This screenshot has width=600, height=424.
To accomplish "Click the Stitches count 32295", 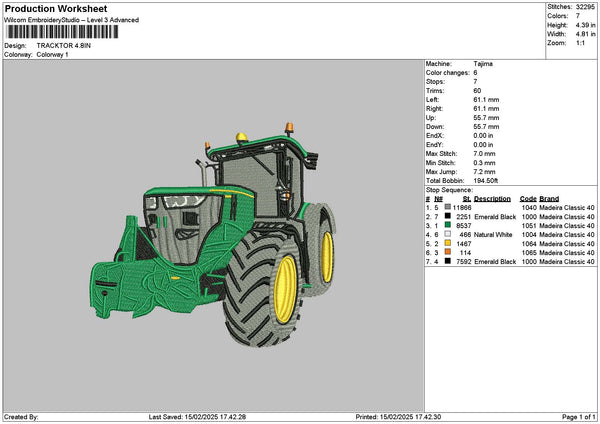I will click(584, 7).
